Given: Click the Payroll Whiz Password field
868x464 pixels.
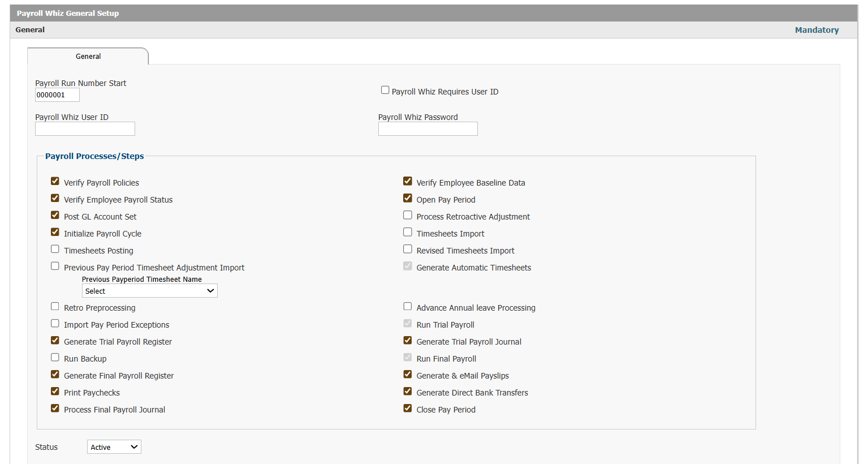Looking at the screenshot, I should (x=428, y=129).
